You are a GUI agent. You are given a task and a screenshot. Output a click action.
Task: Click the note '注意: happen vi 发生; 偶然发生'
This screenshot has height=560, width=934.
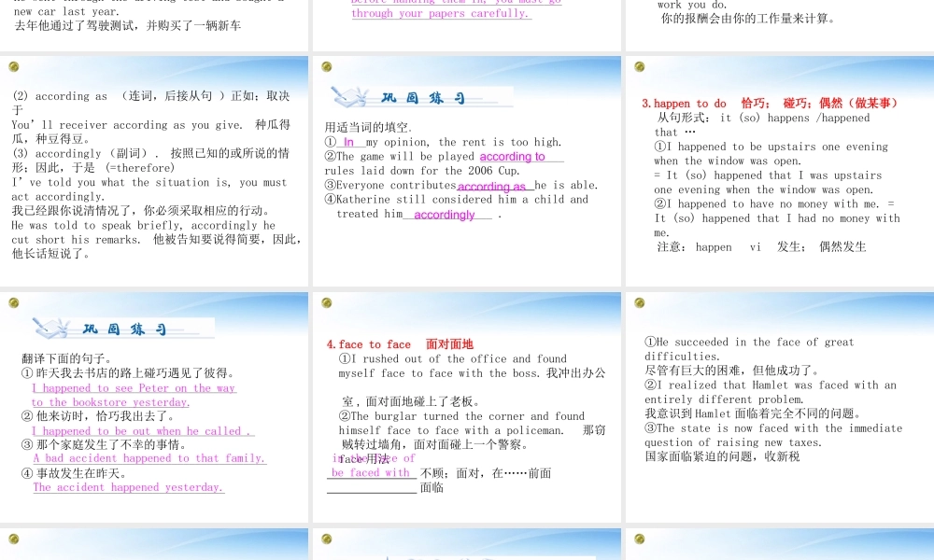click(x=761, y=247)
